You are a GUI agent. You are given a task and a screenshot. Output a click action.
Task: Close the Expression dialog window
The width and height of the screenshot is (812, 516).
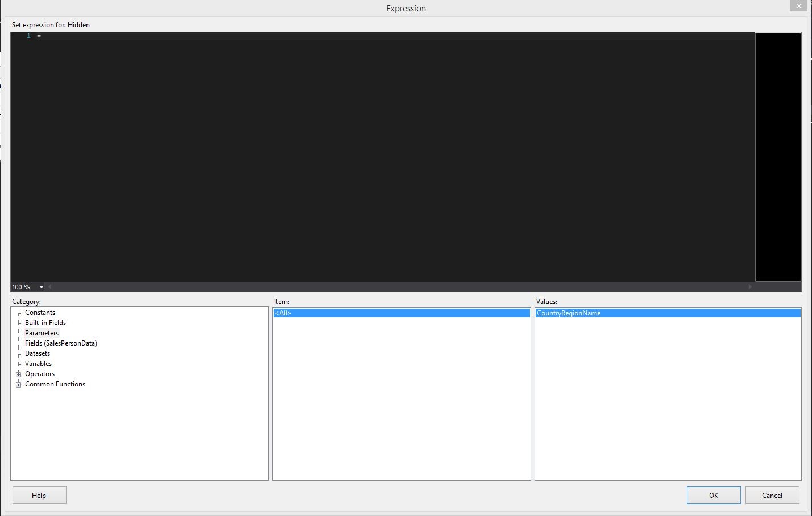pos(798,6)
